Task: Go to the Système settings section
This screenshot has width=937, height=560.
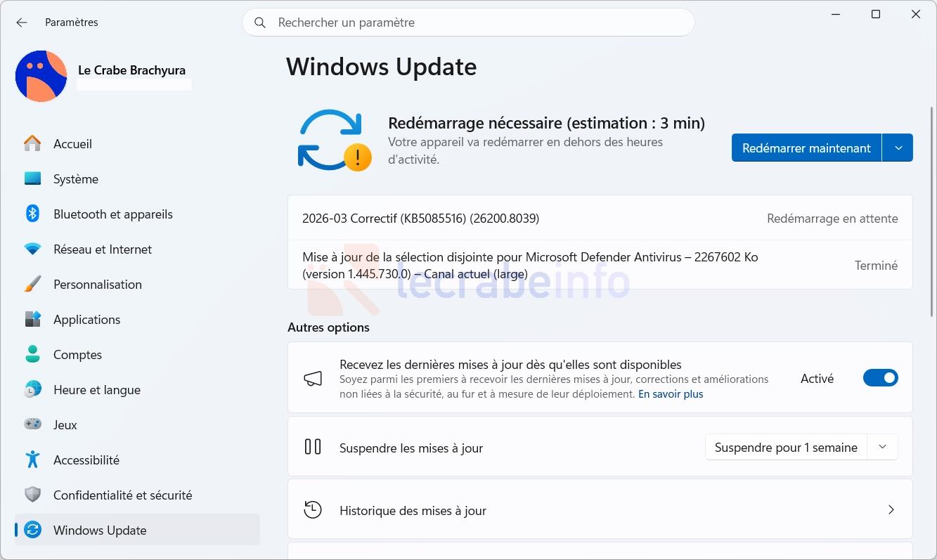Action: tap(76, 179)
